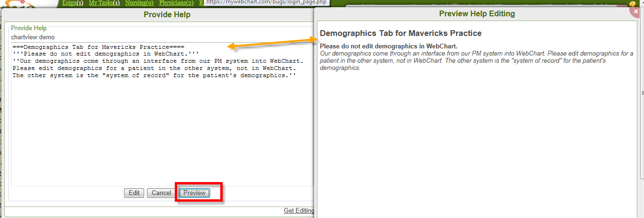Click the italic 'Our demographics come through' preview paragraph
The image size is (644, 218).
click(x=476, y=60)
